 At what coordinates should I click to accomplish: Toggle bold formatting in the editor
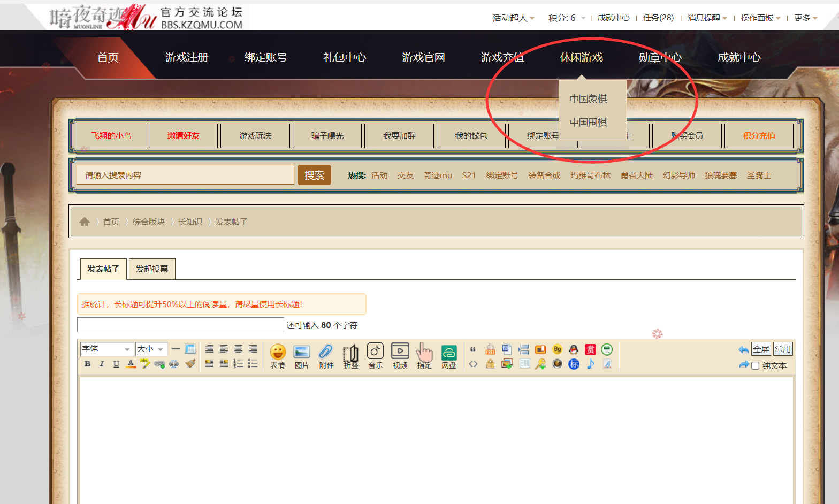(x=88, y=364)
